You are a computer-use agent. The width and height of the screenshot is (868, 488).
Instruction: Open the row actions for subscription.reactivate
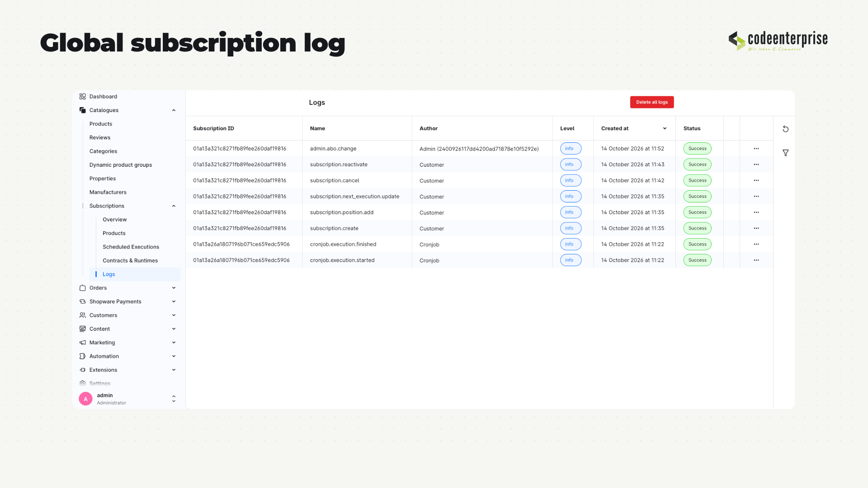[x=756, y=164]
